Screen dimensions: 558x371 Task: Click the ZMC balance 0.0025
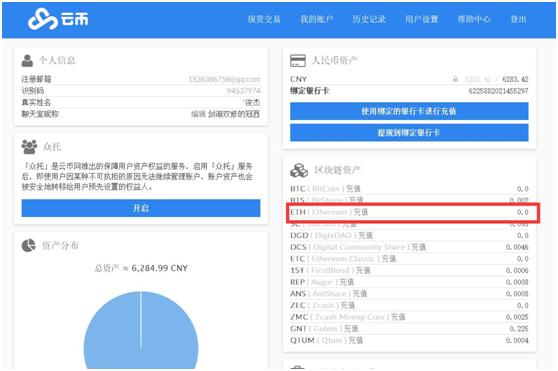[517, 317]
